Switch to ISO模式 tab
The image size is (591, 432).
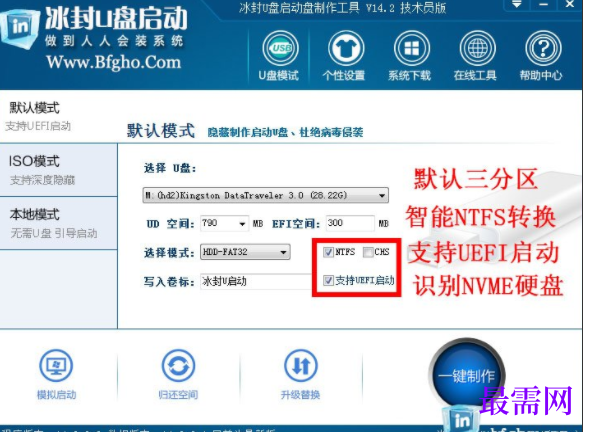(x=58, y=170)
